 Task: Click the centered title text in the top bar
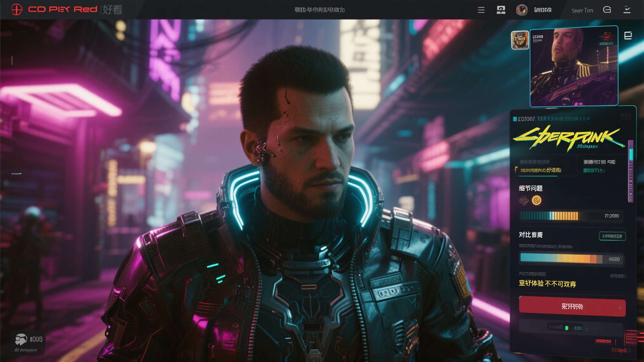pyautogui.click(x=319, y=10)
